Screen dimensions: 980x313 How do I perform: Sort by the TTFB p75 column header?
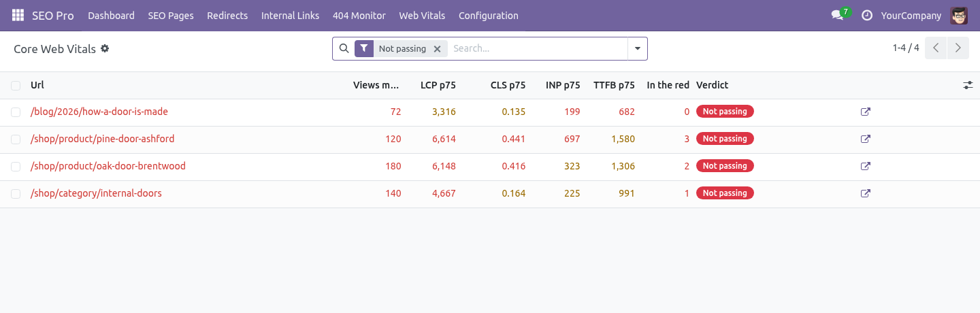pyautogui.click(x=614, y=85)
